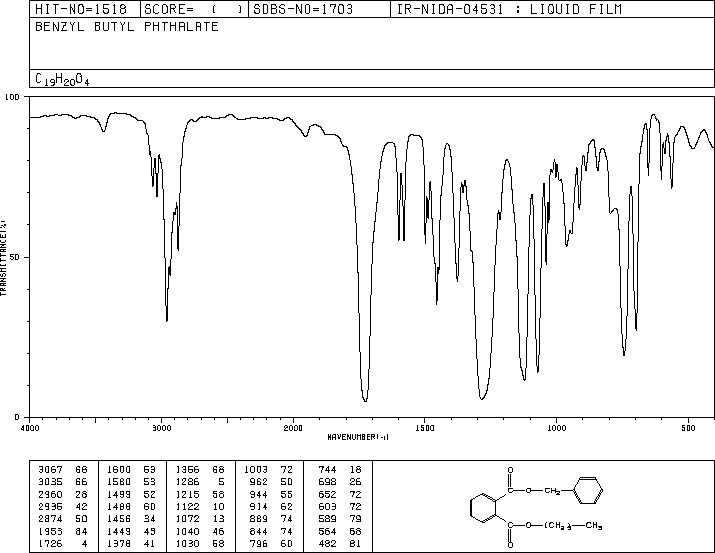Click the 1215 peak table entry
The width and height of the screenshot is (715, 553).
pyautogui.click(x=200, y=494)
